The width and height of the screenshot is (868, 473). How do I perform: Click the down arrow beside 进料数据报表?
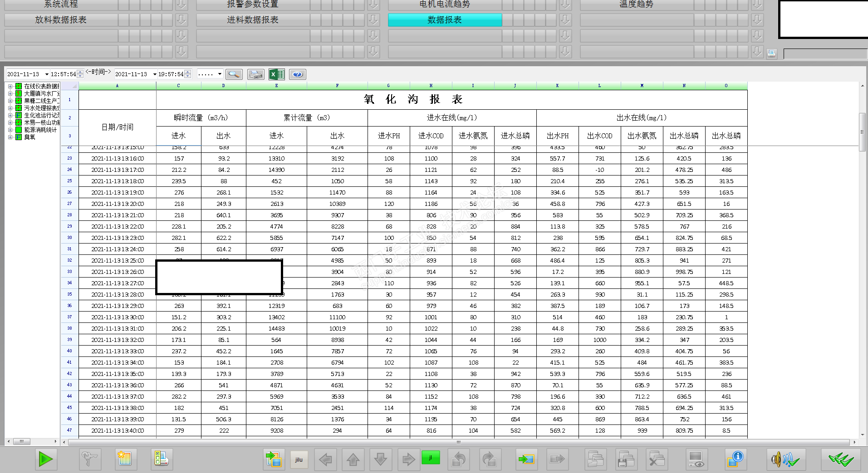373,20
